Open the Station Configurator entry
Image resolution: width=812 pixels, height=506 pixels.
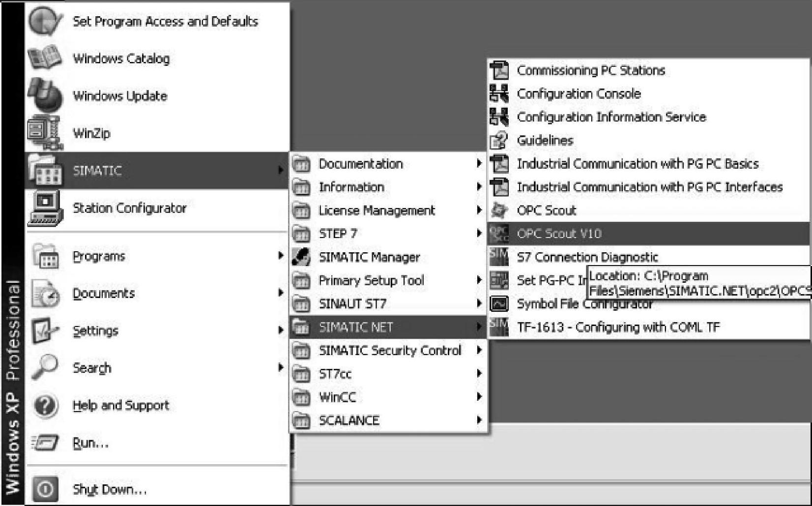click(157, 208)
